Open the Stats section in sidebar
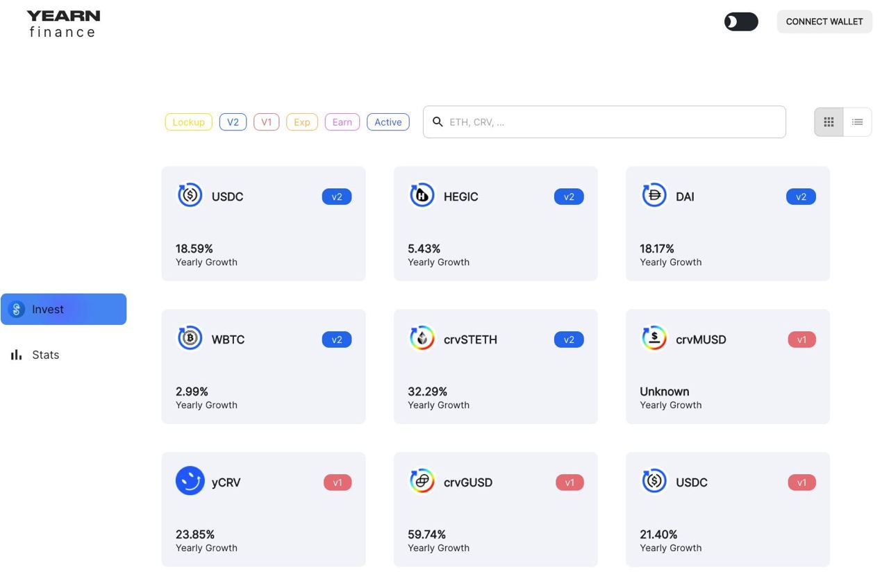Screen dimensions: 889x588 pos(63,355)
